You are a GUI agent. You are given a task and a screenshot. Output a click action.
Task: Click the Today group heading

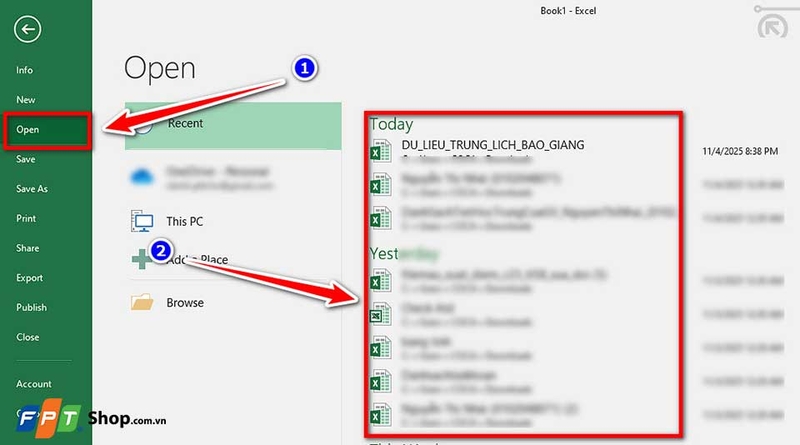pyautogui.click(x=391, y=124)
